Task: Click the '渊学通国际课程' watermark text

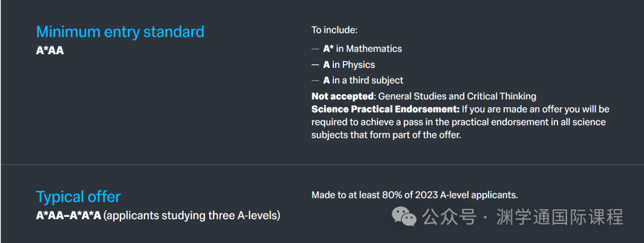Action: tap(559, 217)
